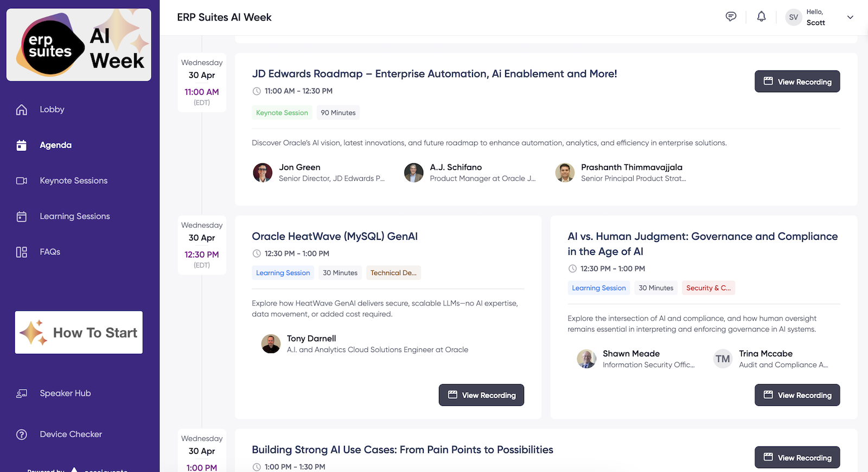This screenshot has width=868, height=472.
Task: Click the How To Start banner
Action: click(x=79, y=333)
